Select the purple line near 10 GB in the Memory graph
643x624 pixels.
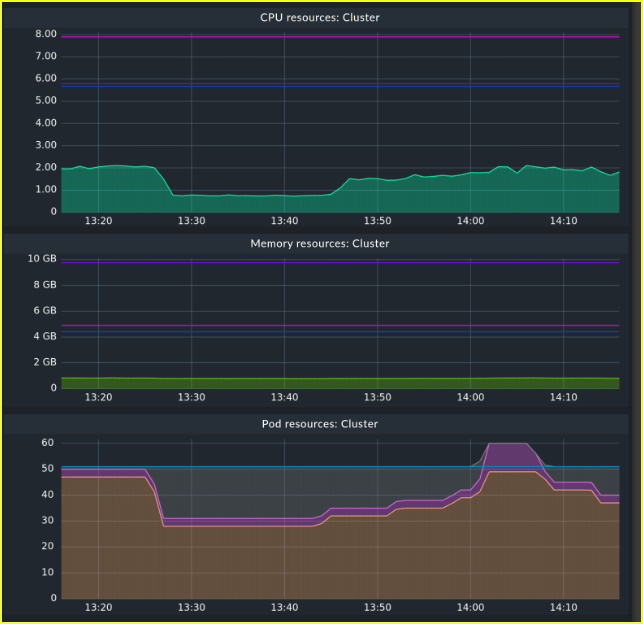coord(340,262)
